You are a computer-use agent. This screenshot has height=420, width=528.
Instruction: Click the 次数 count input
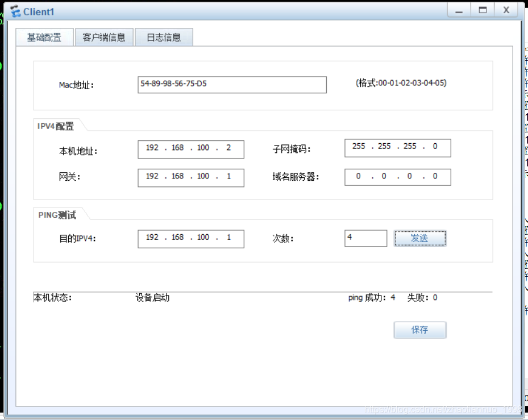click(365, 238)
